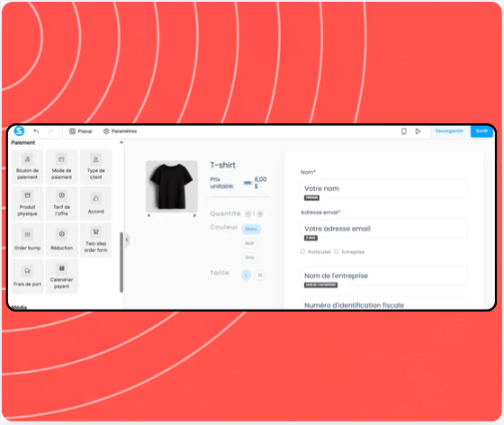The width and height of the screenshot is (504, 425).
Task: Open the Popup editor
Action: 81,131
